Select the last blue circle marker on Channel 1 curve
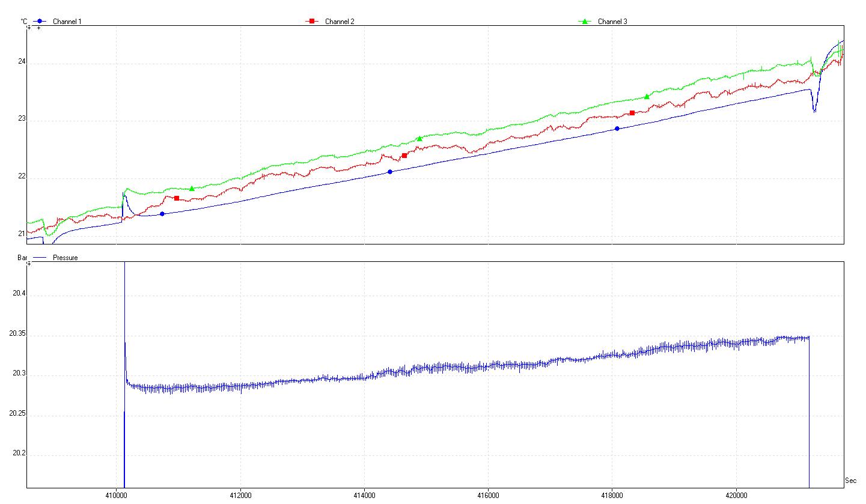This screenshot has width=866, height=504. click(x=617, y=129)
